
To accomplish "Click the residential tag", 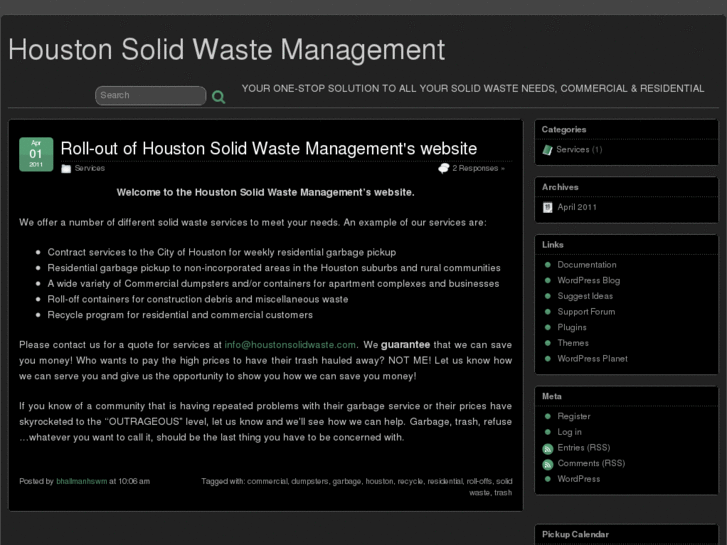I will click(445, 481).
